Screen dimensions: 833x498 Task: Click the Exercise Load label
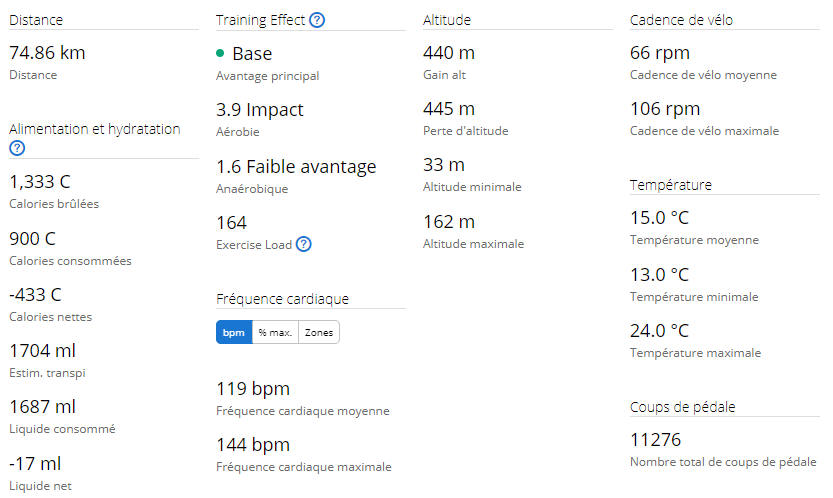pyautogui.click(x=254, y=245)
